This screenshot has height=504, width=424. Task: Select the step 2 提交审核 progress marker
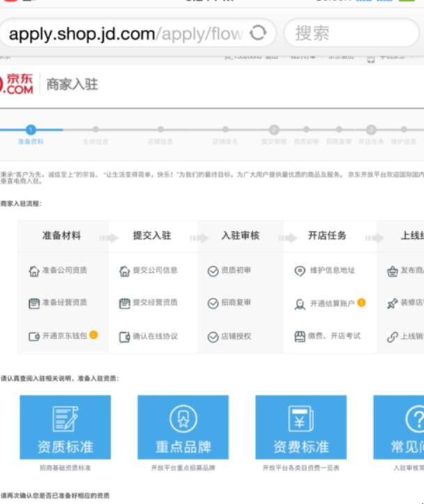click(274, 130)
